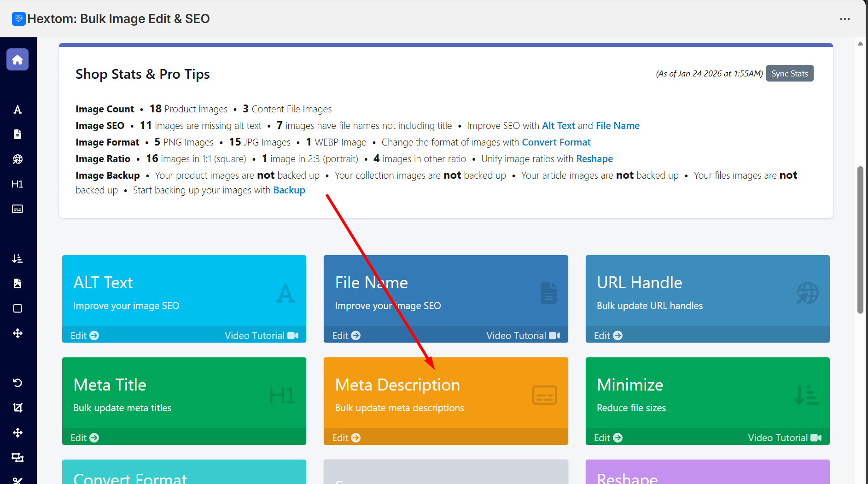Open Video Tutorial on Minimize card
This screenshot has height=484, width=868.
tap(785, 438)
